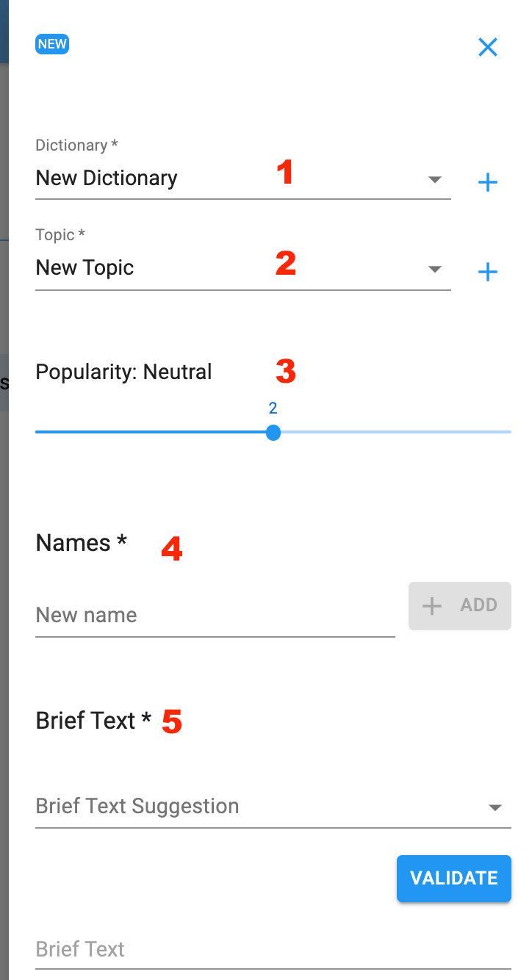532x980 pixels.
Task: Click the Popularity slider thumb
Action: (273, 432)
